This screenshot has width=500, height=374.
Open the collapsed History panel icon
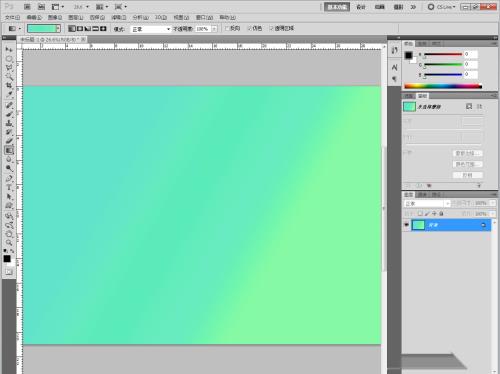coord(395,50)
